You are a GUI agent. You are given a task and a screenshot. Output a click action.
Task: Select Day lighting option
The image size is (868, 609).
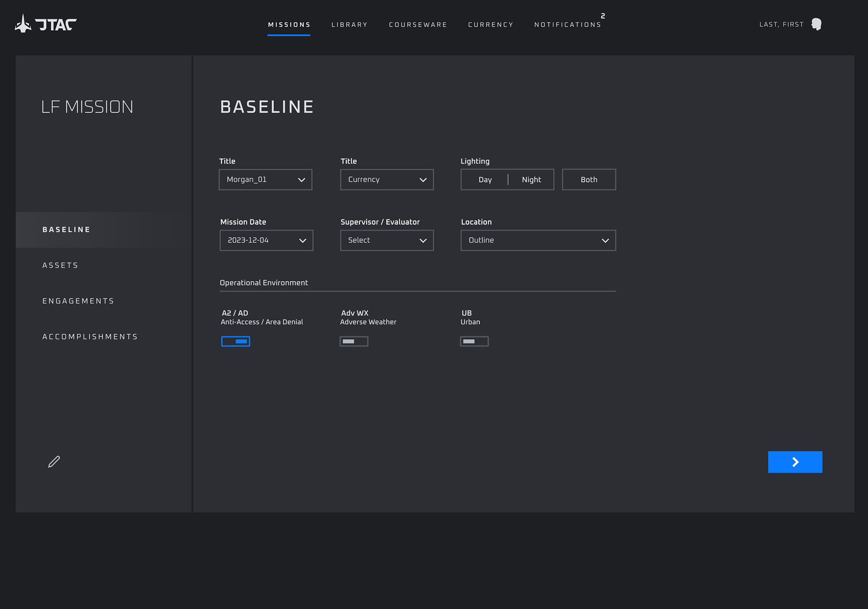coord(485,180)
